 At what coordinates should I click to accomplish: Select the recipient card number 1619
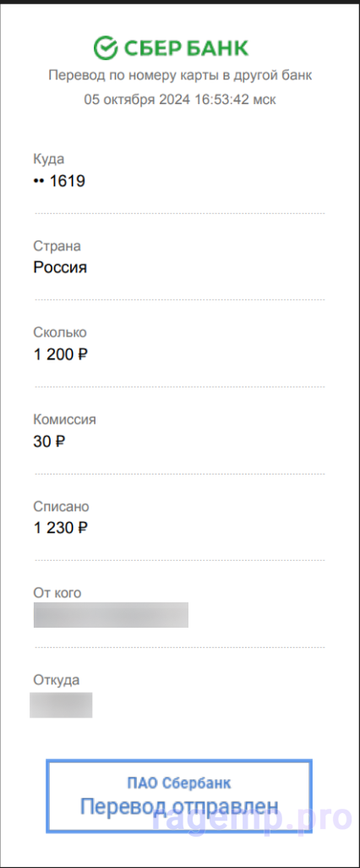pyautogui.click(x=59, y=181)
